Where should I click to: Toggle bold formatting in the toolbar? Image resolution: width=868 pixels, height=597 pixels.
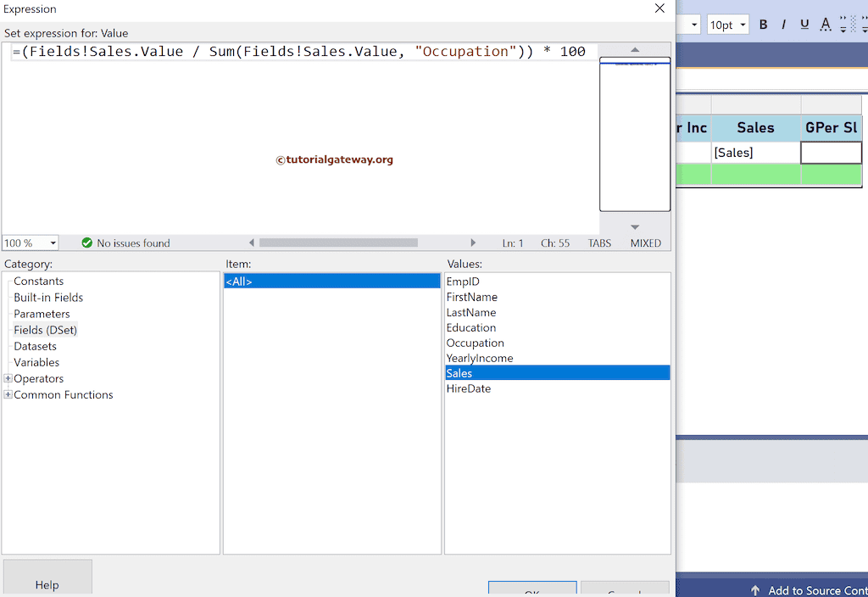click(x=762, y=25)
